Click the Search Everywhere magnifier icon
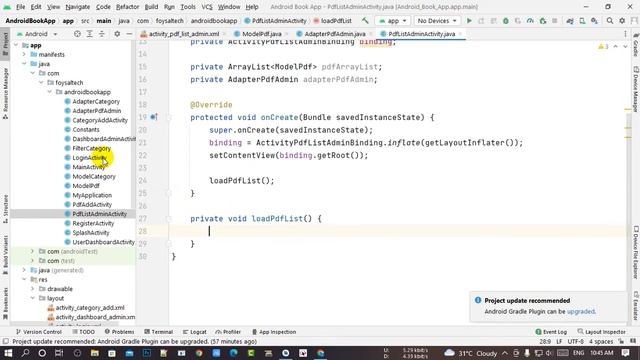Screen dimensions: 640x360 (x=609, y=20)
